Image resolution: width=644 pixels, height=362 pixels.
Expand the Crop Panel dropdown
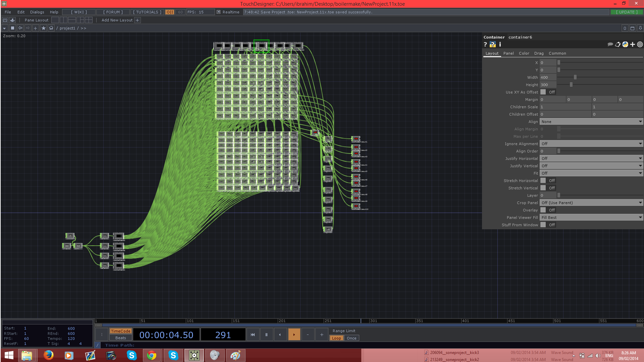coord(591,203)
